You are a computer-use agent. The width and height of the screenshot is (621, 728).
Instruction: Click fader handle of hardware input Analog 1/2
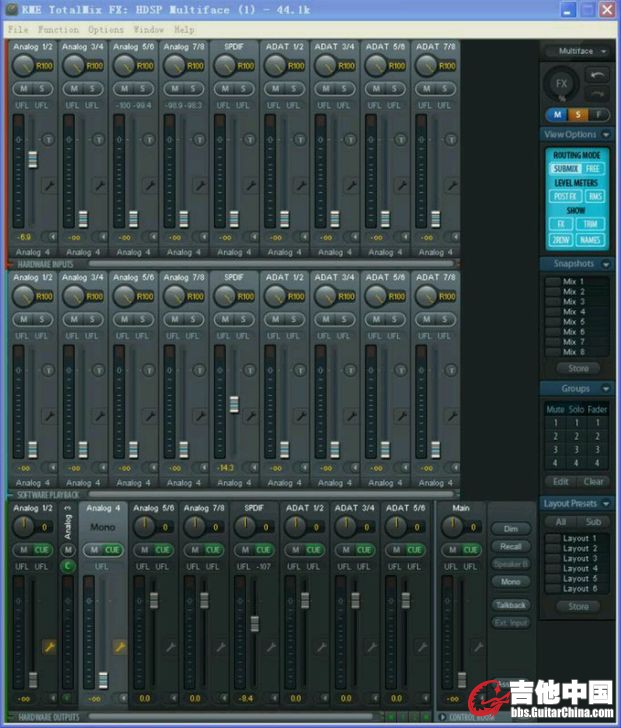tap(32, 159)
